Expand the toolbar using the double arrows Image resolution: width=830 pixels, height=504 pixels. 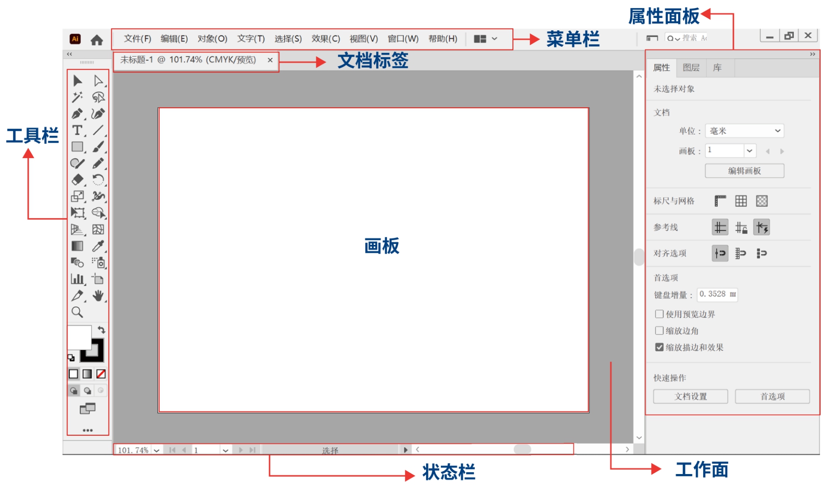click(69, 54)
